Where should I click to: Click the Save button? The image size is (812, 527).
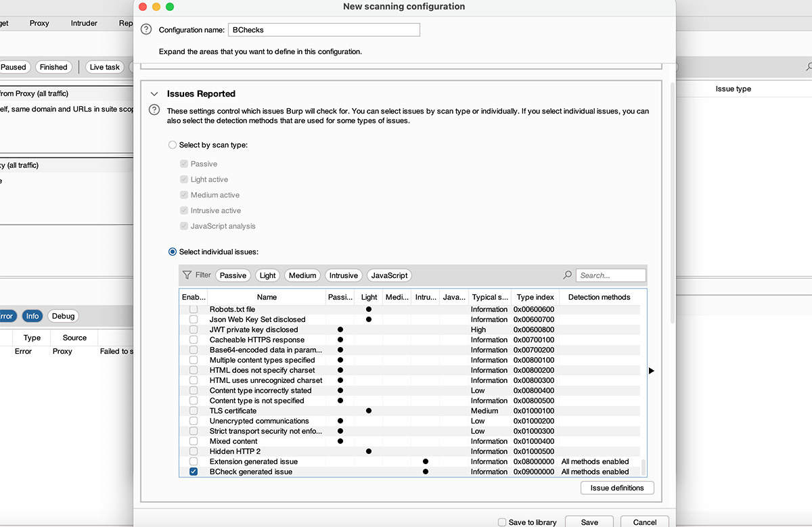(589, 522)
